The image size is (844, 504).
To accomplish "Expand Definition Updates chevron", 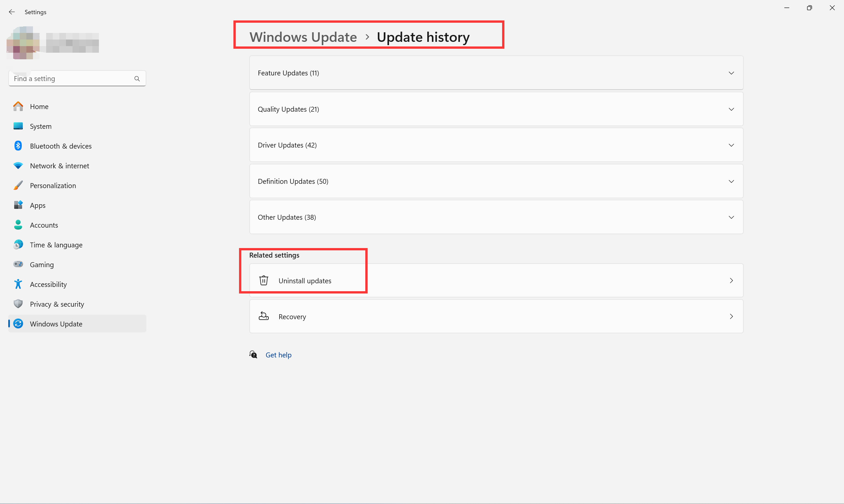I will tap(731, 182).
